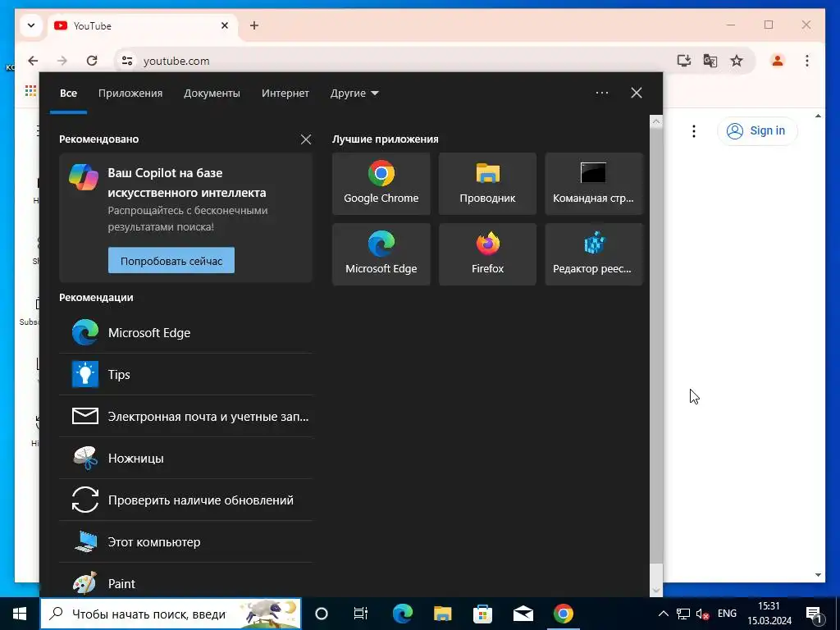
Task: Open Tips app recommendation
Action: click(185, 374)
